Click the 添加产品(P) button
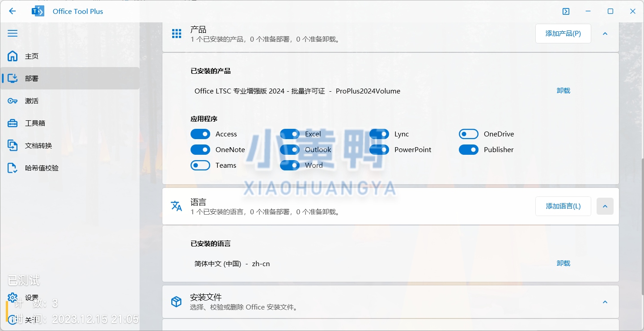The height and width of the screenshot is (331, 644). (563, 34)
